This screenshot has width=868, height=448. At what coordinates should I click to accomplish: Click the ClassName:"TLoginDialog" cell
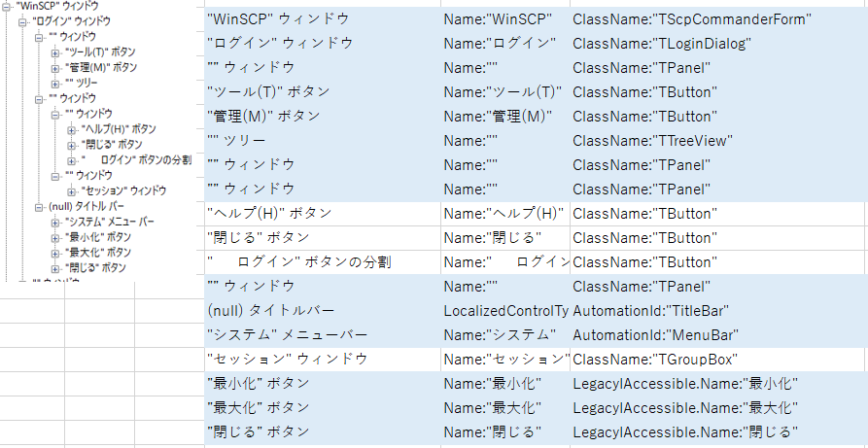tap(719, 43)
